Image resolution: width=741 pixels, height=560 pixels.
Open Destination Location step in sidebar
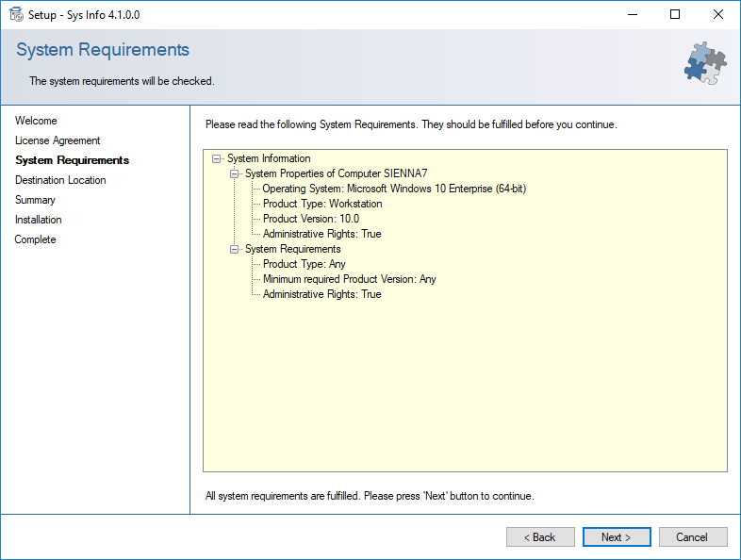click(x=60, y=180)
